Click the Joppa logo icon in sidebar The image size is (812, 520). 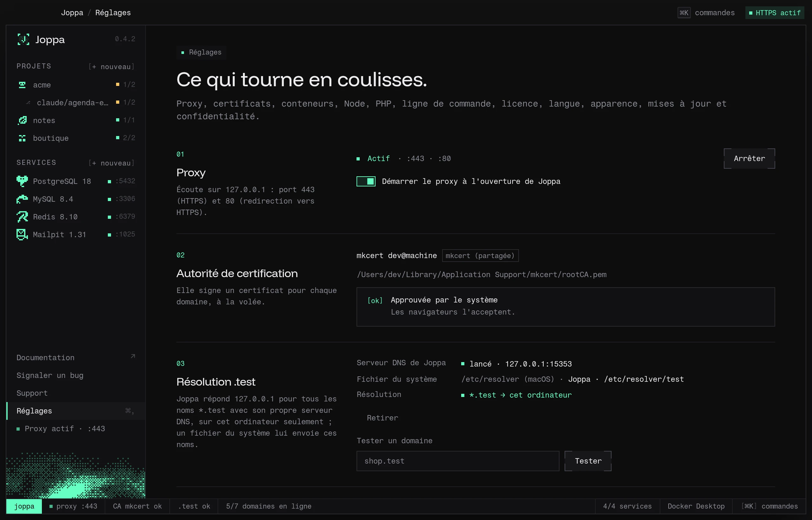click(23, 40)
